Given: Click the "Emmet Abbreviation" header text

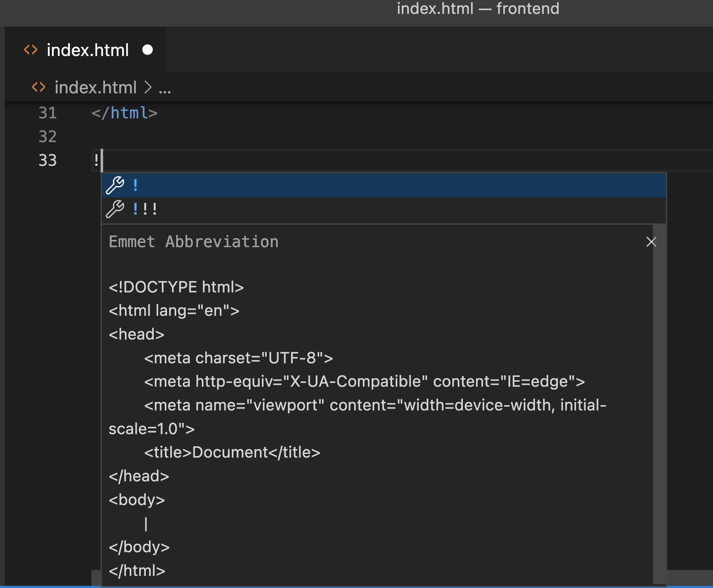Looking at the screenshot, I should [x=193, y=242].
